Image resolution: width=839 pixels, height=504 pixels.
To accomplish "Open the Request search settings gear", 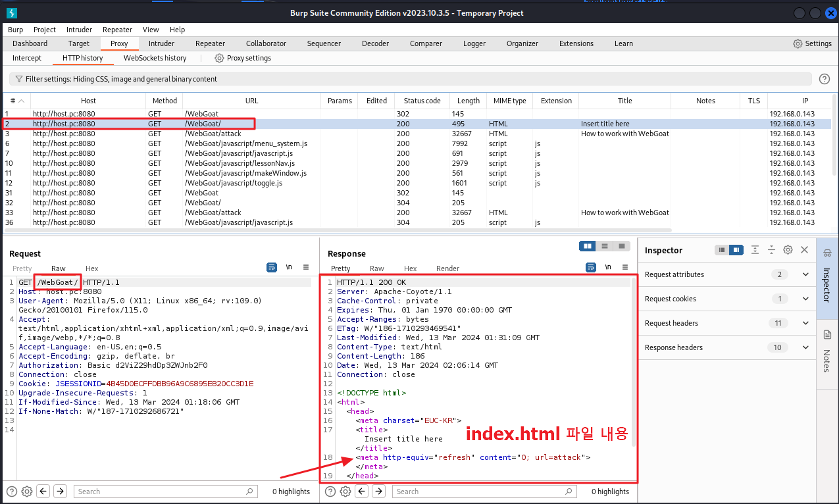I will tap(27, 491).
